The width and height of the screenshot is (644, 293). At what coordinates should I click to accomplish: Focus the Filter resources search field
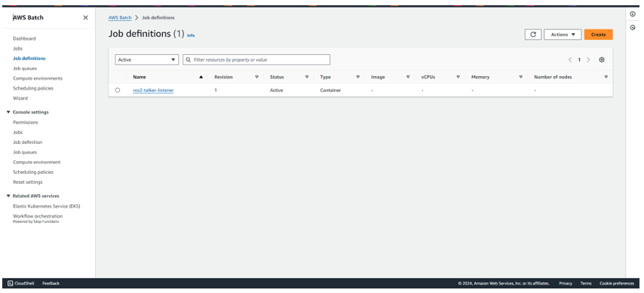tap(256, 60)
